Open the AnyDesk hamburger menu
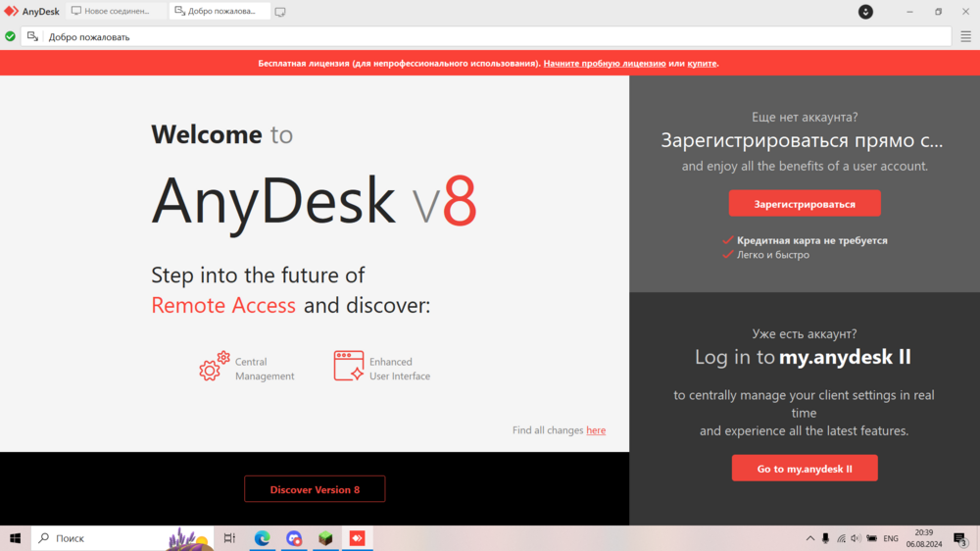Image resolution: width=980 pixels, height=551 pixels. pyautogui.click(x=965, y=37)
